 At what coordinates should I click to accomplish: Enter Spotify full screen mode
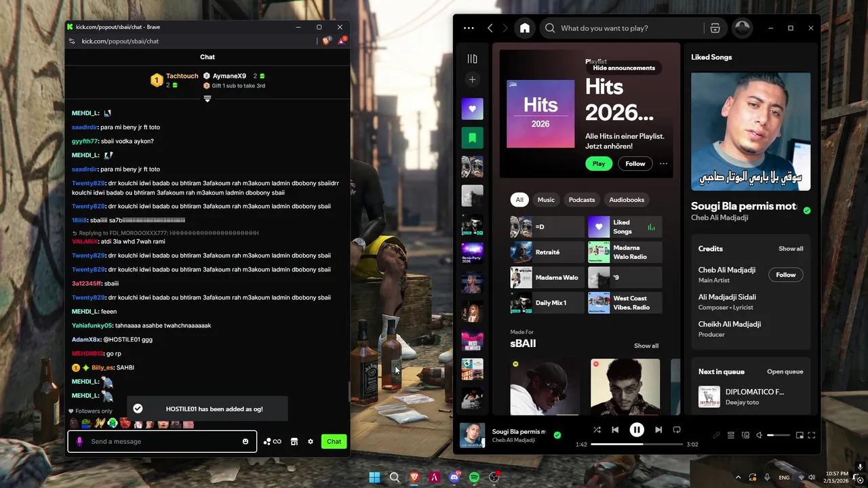pyautogui.click(x=812, y=435)
